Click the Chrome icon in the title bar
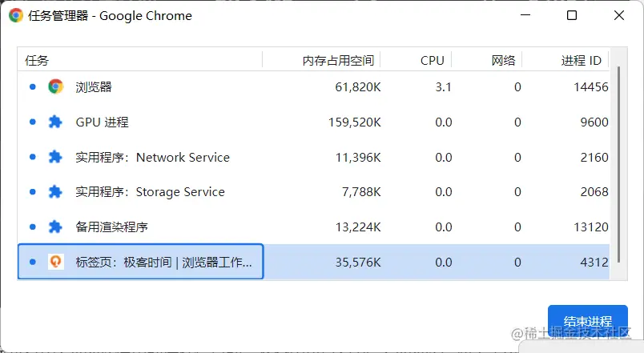The height and width of the screenshot is (353, 644). (x=16, y=15)
